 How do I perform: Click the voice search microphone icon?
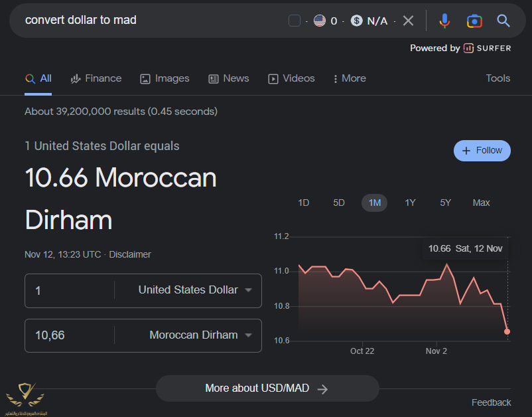(x=444, y=21)
